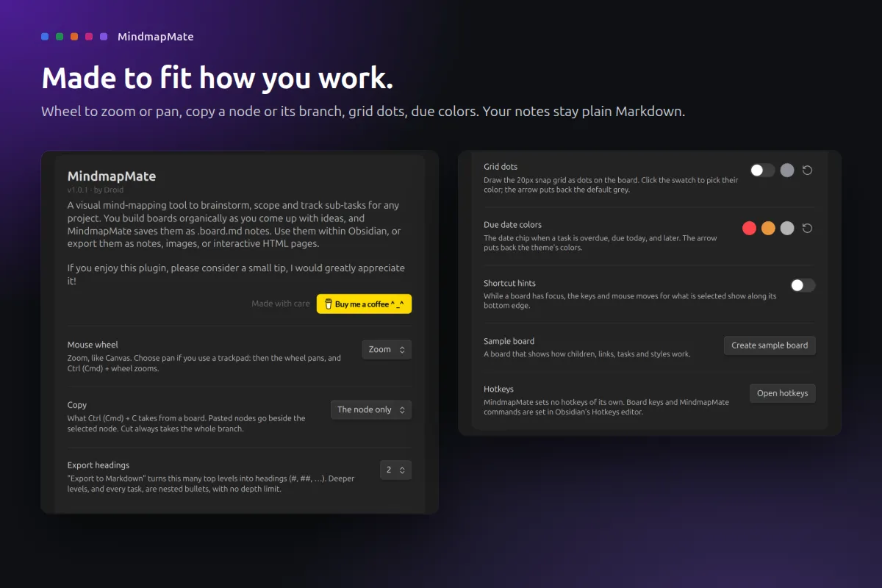Click the 'Export headings' setting label
The width and height of the screenshot is (882, 588).
coord(98,465)
